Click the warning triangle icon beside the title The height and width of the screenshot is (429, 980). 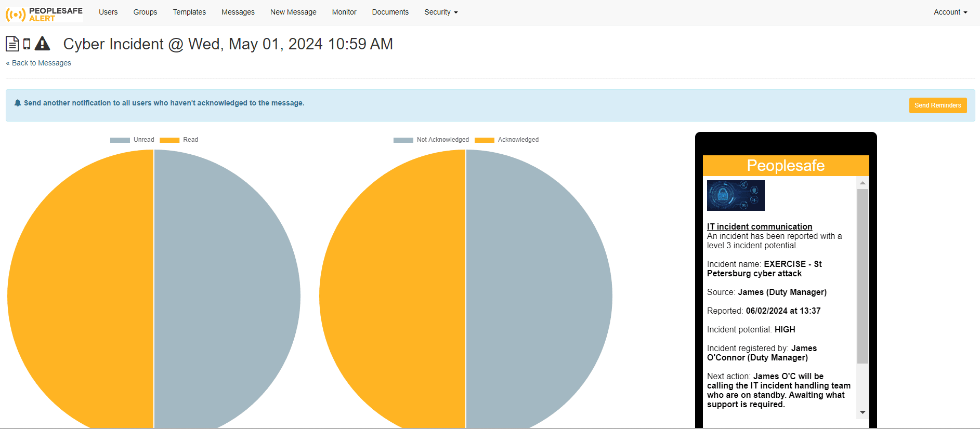[43, 44]
